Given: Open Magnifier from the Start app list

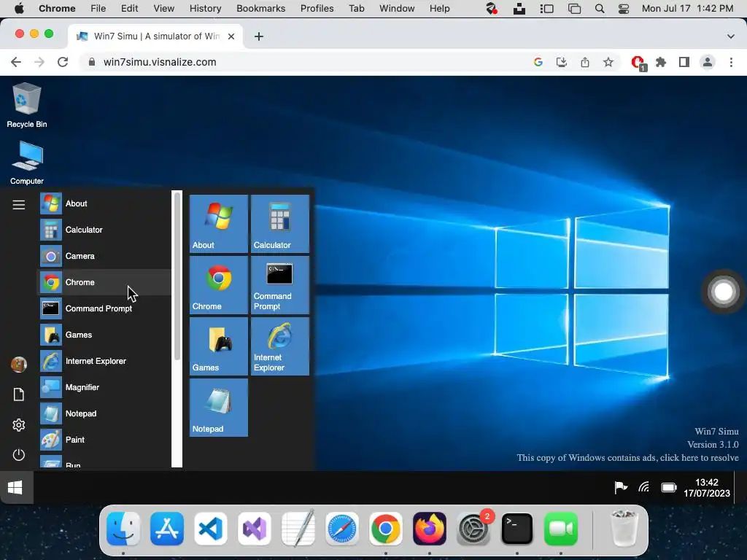Looking at the screenshot, I should (x=105, y=387).
